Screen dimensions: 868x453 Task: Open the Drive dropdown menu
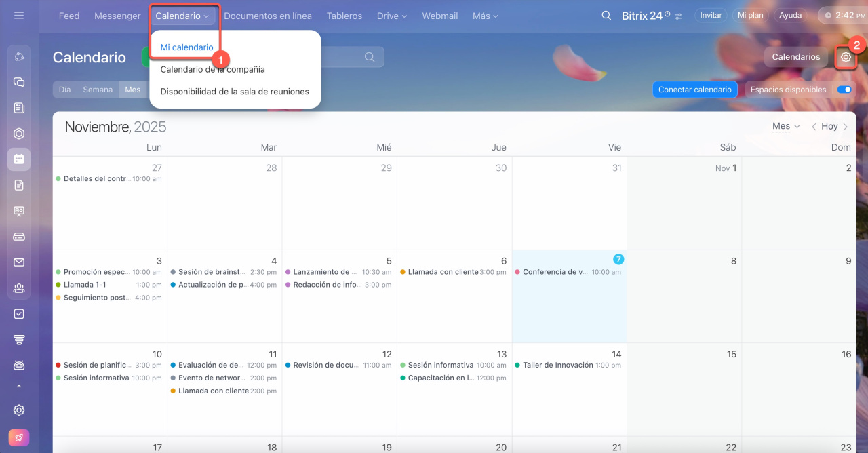pyautogui.click(x=392, y=16)
